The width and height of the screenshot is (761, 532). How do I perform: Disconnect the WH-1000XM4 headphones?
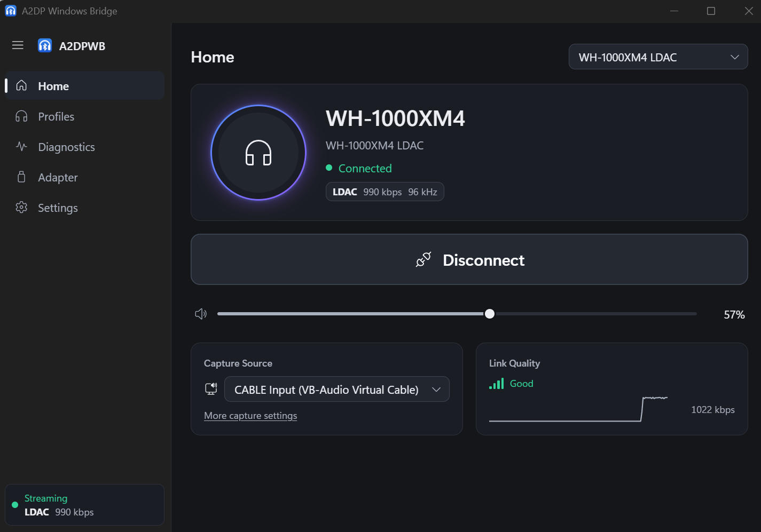(469, 259)
